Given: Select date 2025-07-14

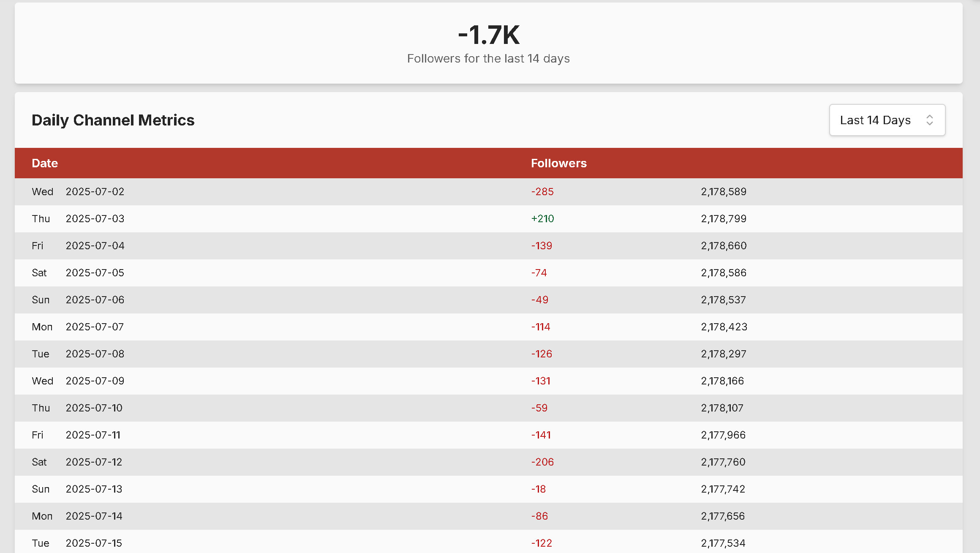Looking at the screenshot, I should tap(94, 516).
